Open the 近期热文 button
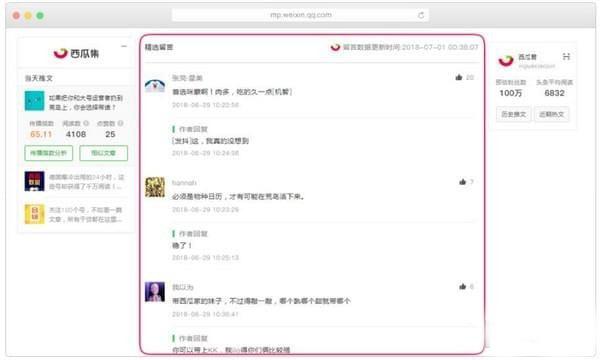 tap(551, 114)
